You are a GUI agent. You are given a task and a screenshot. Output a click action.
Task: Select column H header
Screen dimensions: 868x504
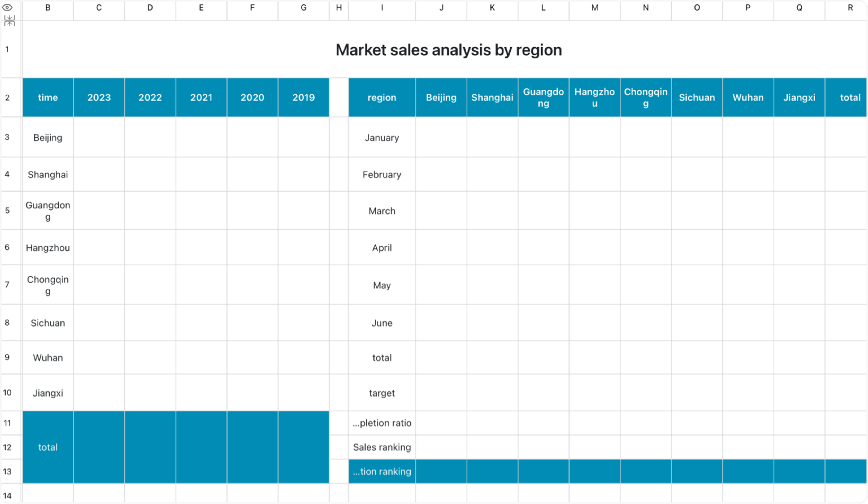coord(339,7)
